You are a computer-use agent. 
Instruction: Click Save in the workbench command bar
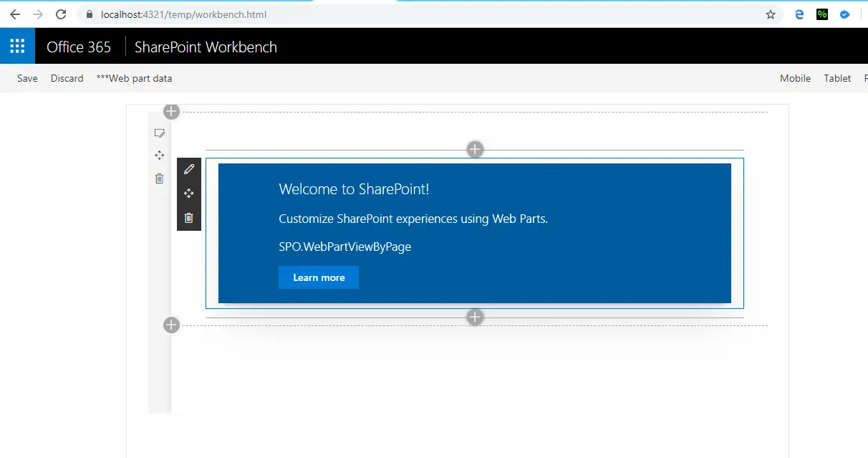coord(27,78)
